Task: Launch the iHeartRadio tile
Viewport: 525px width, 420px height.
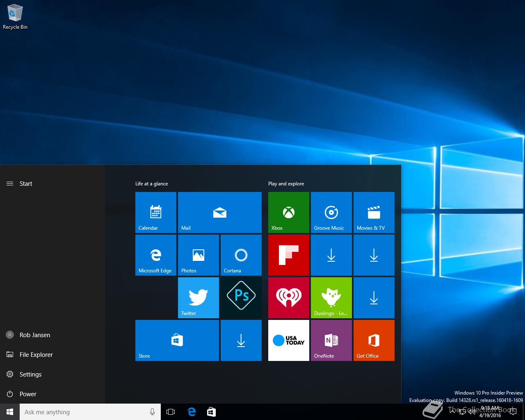Action: [x=289, y=298]
